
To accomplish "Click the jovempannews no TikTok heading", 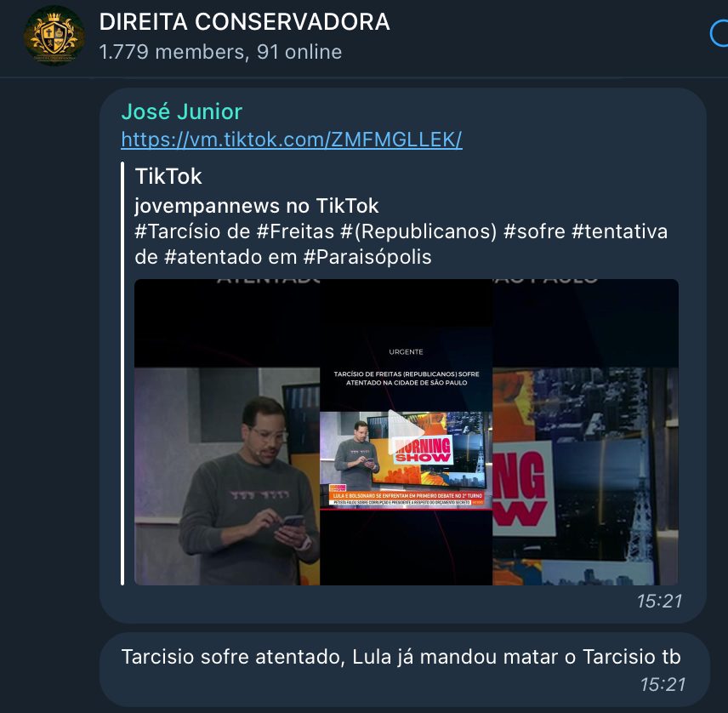I will coord(257,206).
